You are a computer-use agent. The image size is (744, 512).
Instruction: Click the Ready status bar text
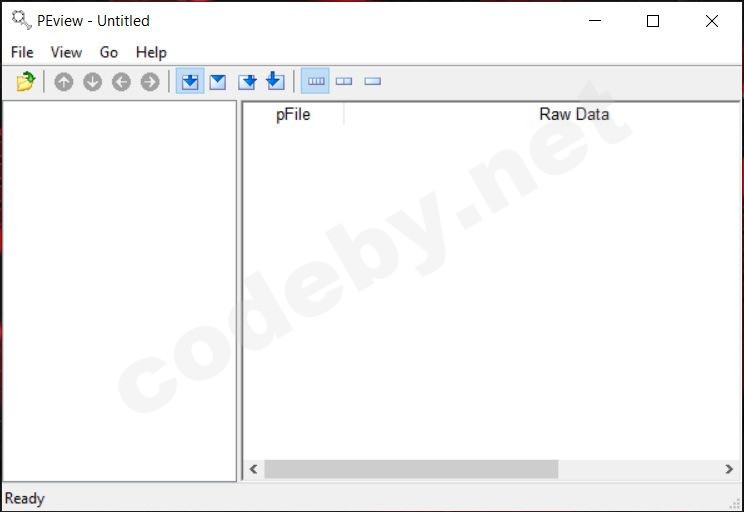pos(25,499)
